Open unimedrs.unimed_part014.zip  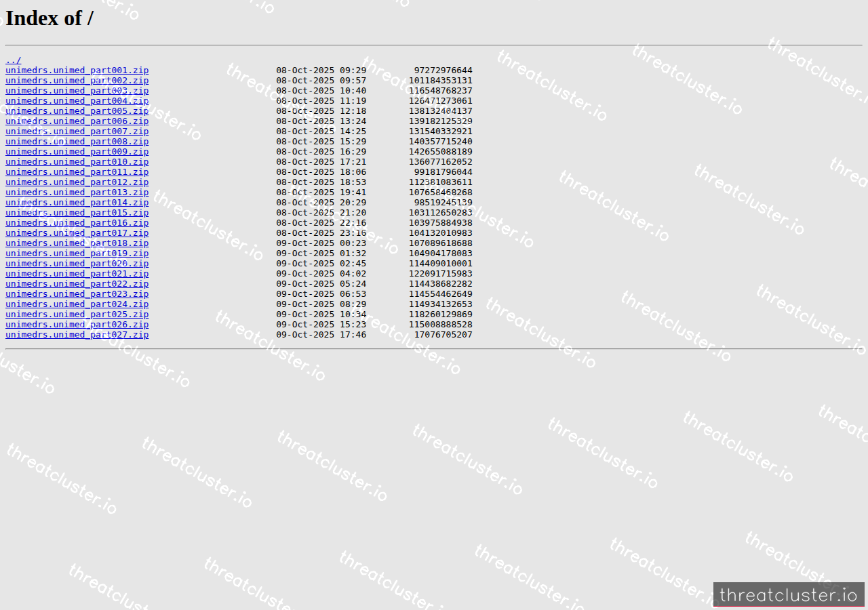[77, 203]
